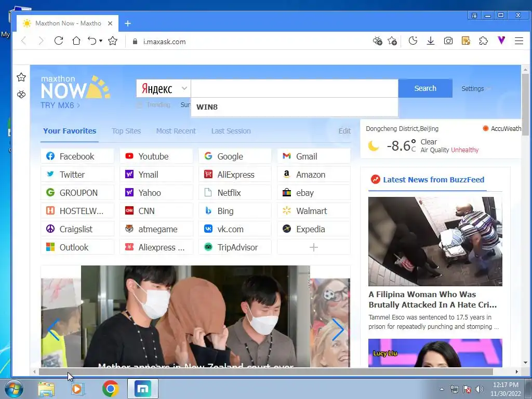Switch to Top Sites tab
This screenshot has height=399, width=532.
tap(126, 131)
